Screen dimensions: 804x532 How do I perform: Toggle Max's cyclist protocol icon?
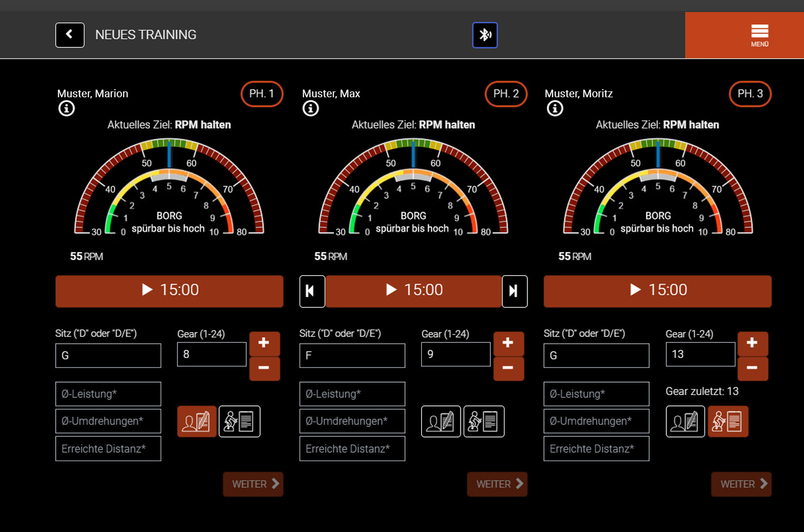483,421
